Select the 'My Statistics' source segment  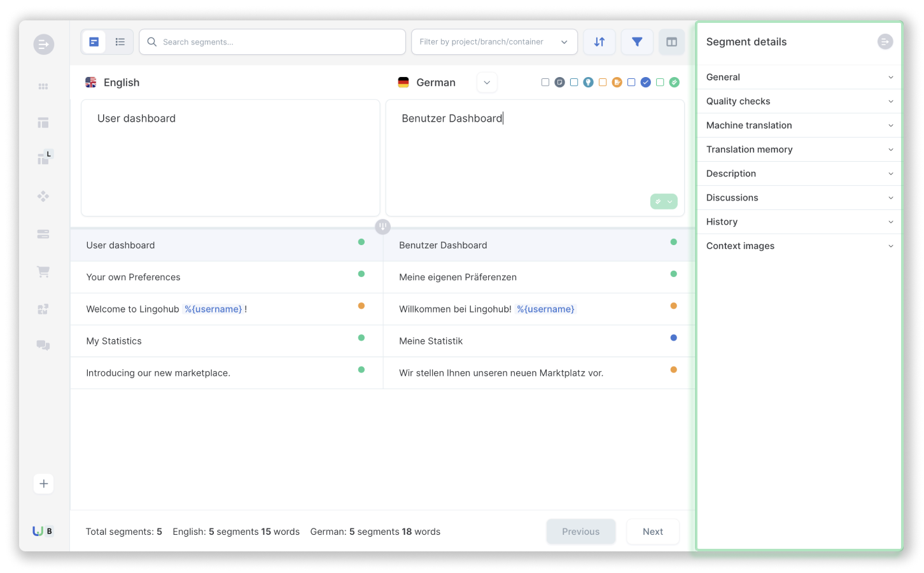(227, 341)
